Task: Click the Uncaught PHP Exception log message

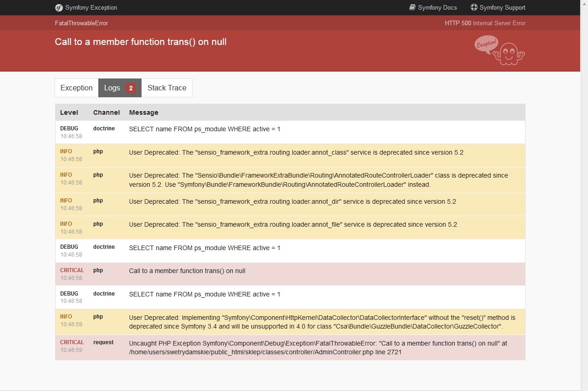Action: coord(318,347)
